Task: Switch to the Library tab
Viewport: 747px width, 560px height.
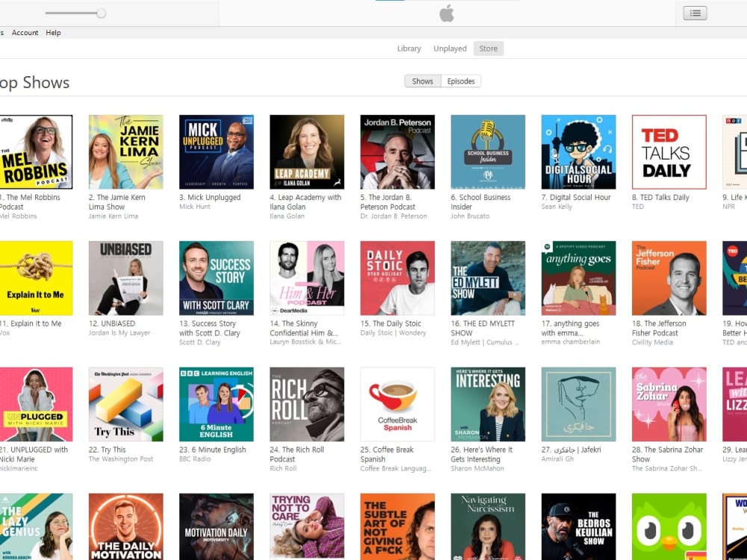Action: coord(409,49)
